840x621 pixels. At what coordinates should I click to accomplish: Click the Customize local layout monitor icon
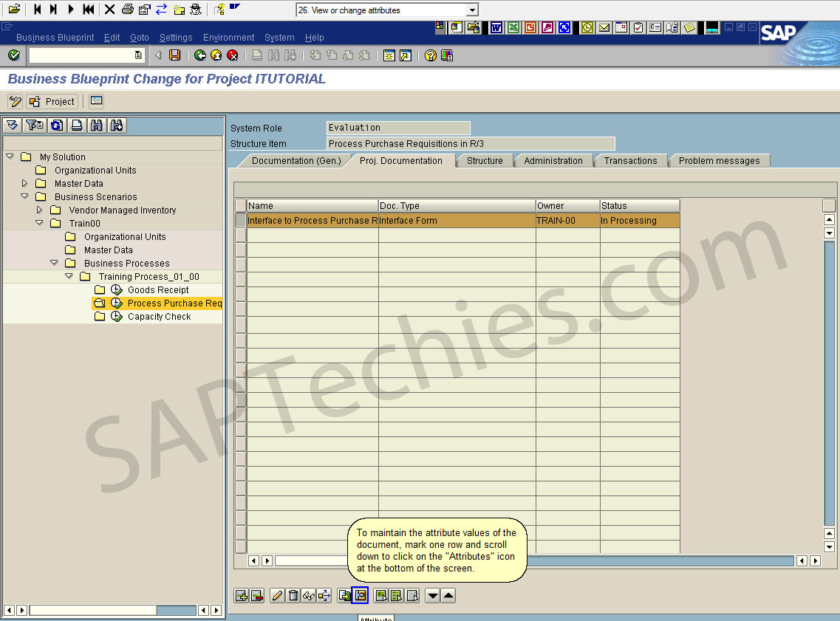click(447, 55)
